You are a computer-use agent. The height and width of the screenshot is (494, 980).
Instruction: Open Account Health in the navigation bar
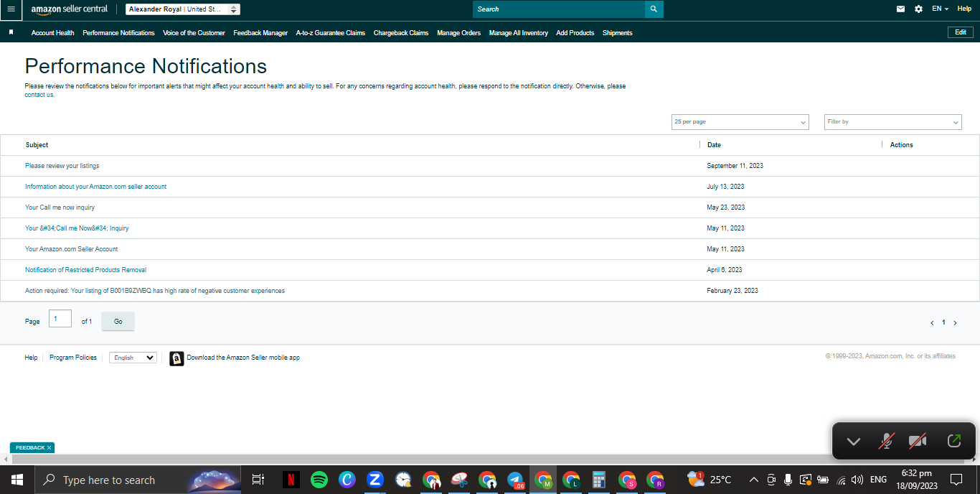[x=52, y=33]
